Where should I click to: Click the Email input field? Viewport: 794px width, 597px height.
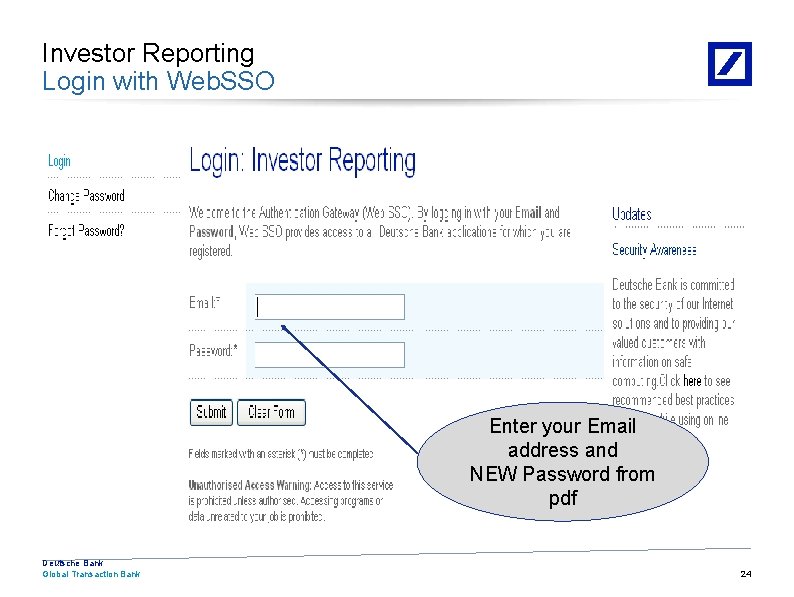pyautogui.click(x=330, y=307)
